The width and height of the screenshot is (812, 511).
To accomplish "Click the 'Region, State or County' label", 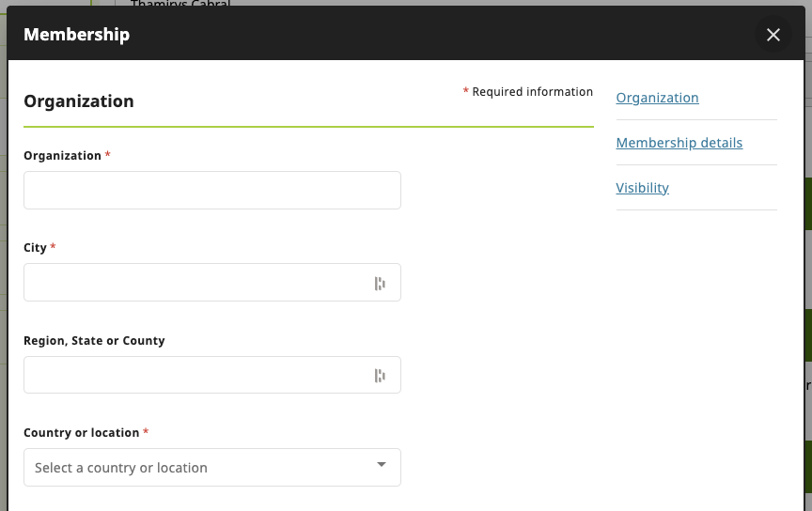I will click(x=94, y=341).
